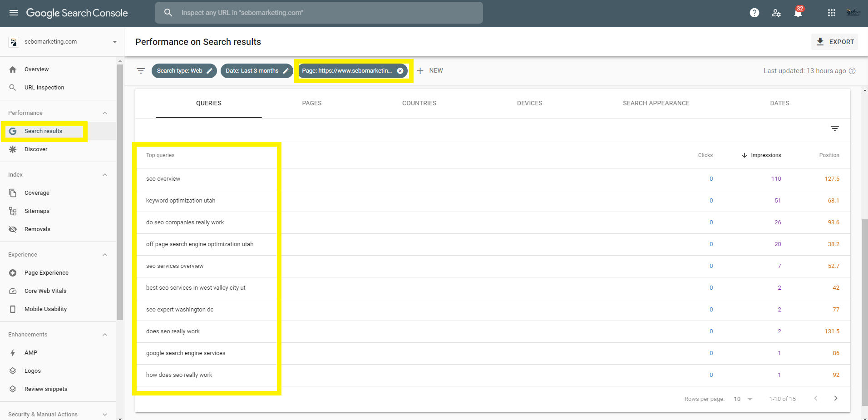This screenshot has width=868, height=420.
Task: Add a NEW filter
Action: click(x=429, y=71)
